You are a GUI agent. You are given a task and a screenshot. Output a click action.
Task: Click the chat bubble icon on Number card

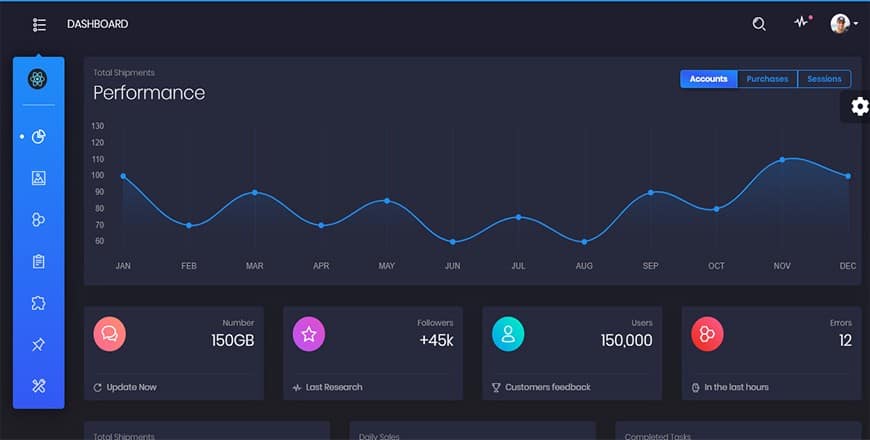(x=110, y=334)
